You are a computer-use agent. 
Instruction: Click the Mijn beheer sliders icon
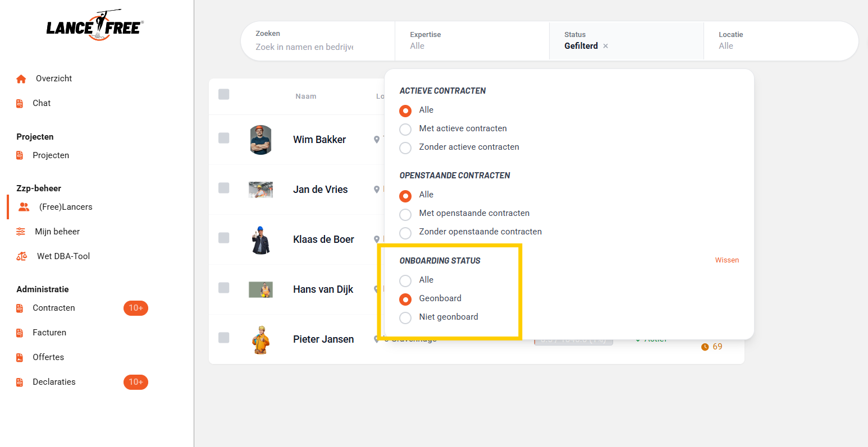click(21, 232)
